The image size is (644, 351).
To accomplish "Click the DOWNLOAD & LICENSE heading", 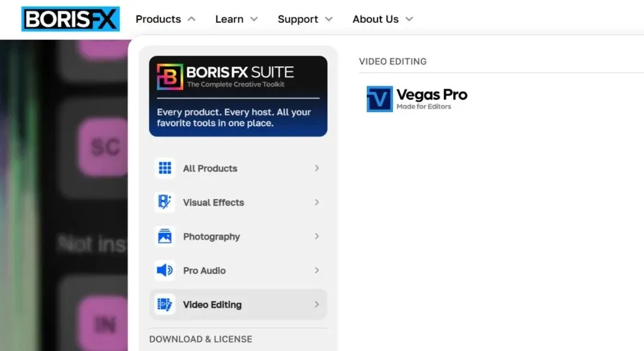I will (200, 339).
